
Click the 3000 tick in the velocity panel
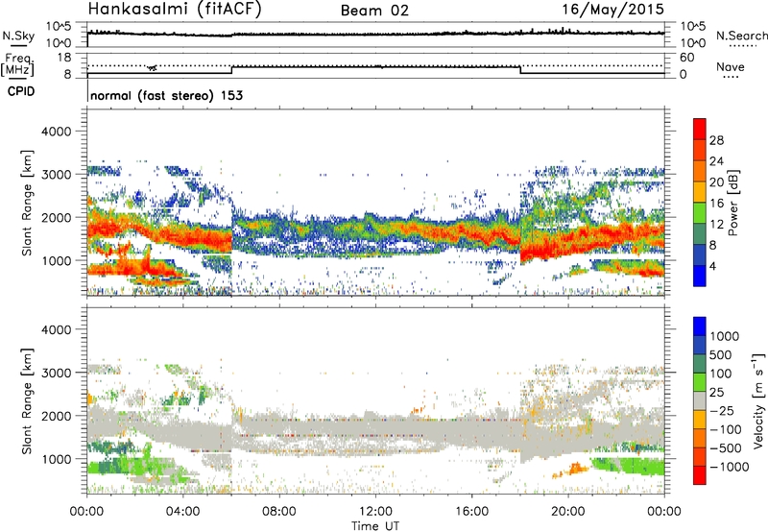pyautogui.click(x=57, y=373)
